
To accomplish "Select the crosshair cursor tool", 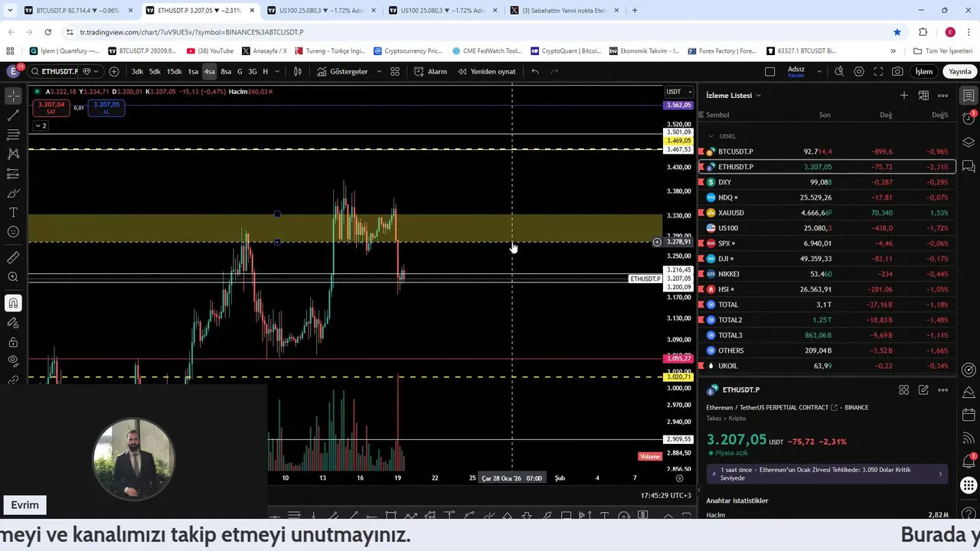I will coord(13,96).
